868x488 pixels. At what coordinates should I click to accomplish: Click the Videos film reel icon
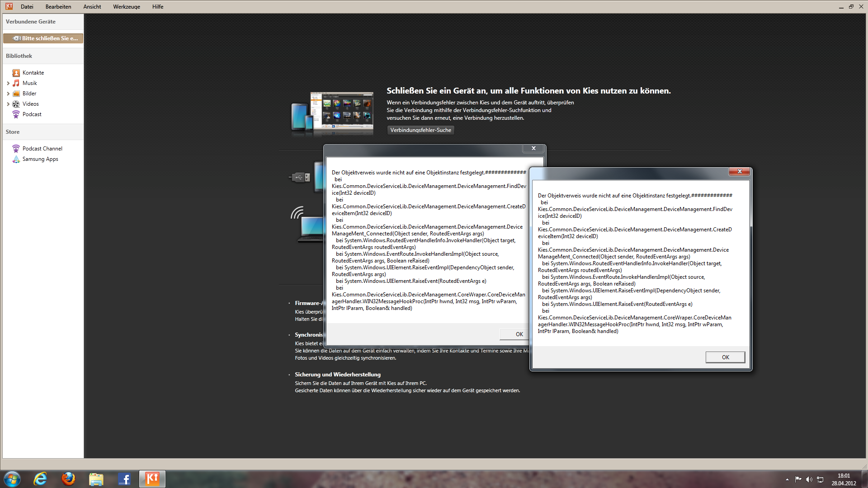(x=16, y=104)
